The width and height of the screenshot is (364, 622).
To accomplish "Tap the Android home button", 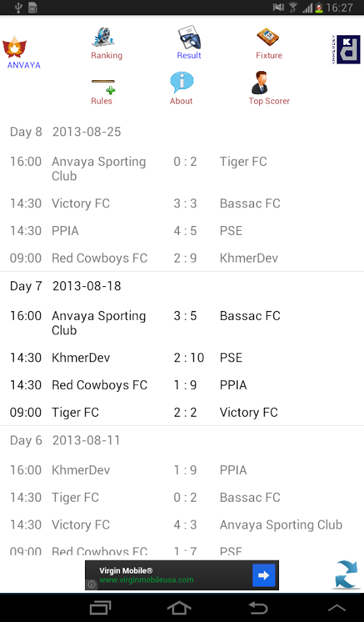I will pos(179,607).
